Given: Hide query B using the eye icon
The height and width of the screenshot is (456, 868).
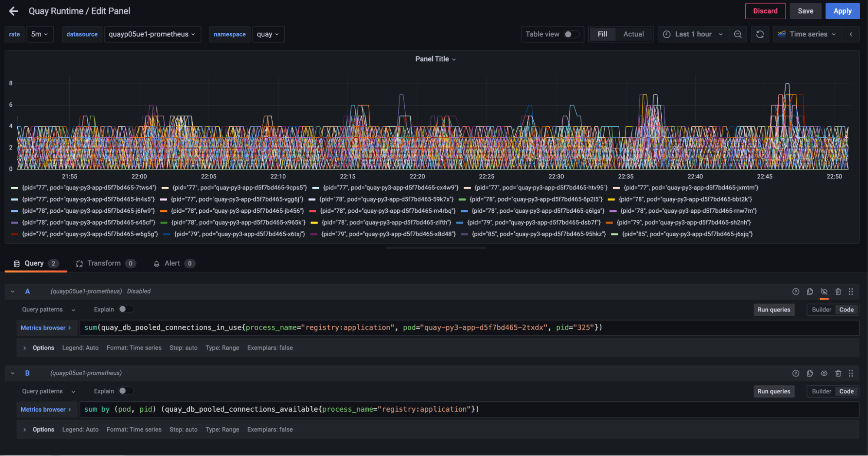Looking at the screenshot, I should click(824, 373).
